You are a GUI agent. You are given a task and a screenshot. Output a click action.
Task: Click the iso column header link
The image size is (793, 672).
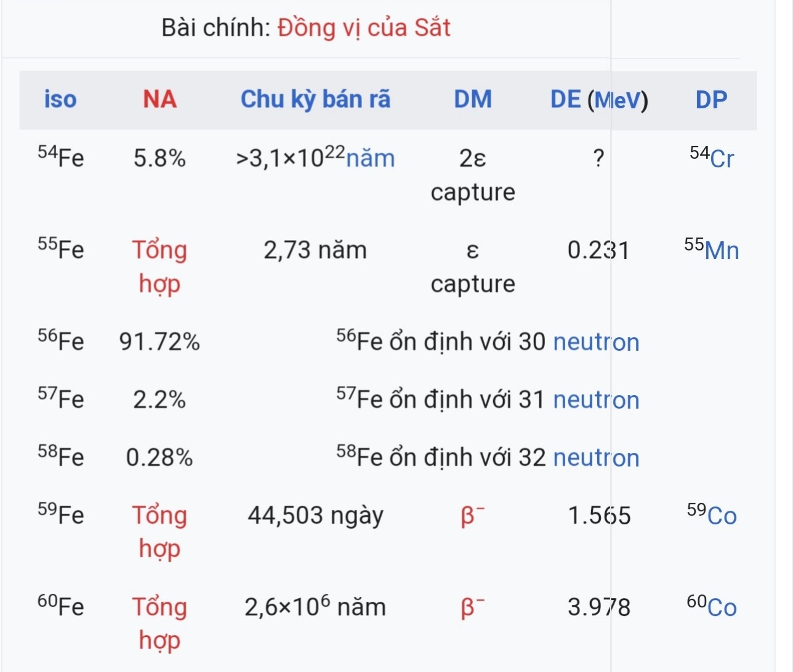pyautogui.click(x=60, y=100)
